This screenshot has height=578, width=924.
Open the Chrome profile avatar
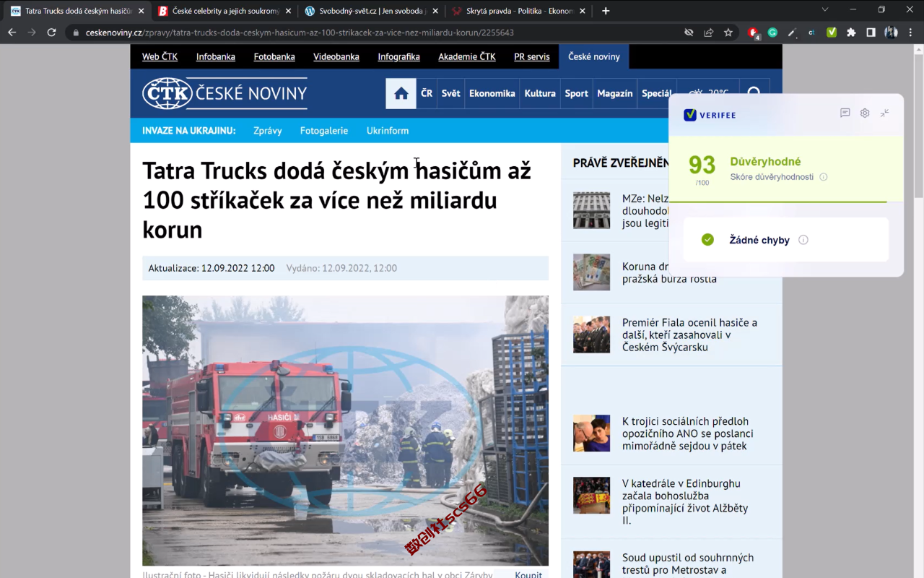pos(891,33)
